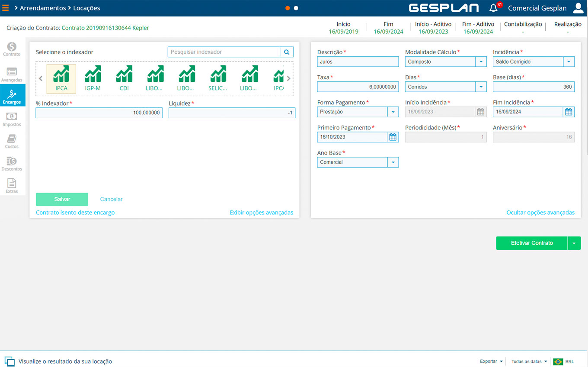Go to the Descontos sidebar tab
Screen dimensions: 588x368
pyautogui.click(x=12, y=164)
